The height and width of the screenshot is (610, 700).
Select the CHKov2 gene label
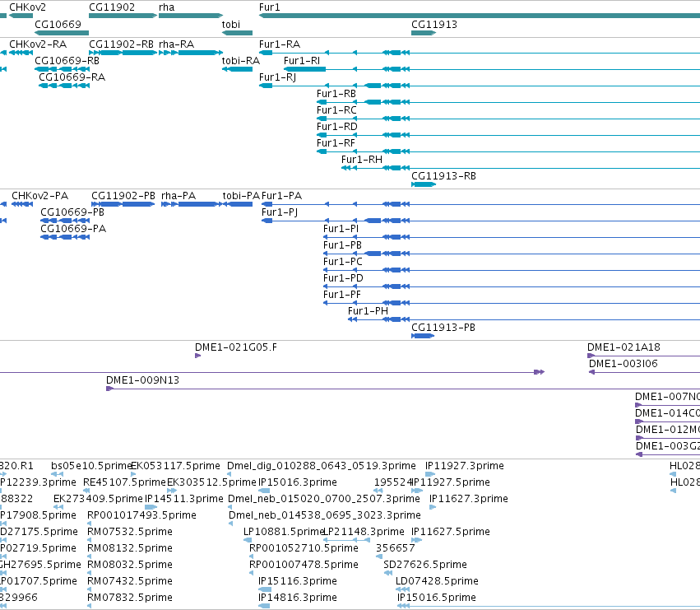(x=27, y=7)
